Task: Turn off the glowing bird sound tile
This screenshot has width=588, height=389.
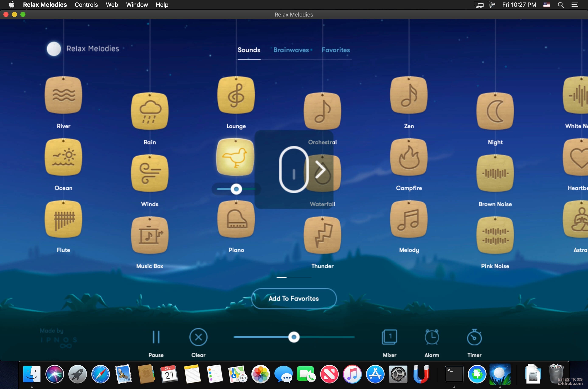Action: pos(235,157)
